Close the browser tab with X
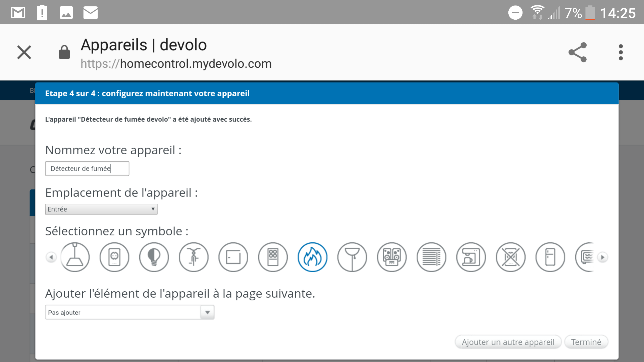The image size is (644, 362). click(24, 52)
